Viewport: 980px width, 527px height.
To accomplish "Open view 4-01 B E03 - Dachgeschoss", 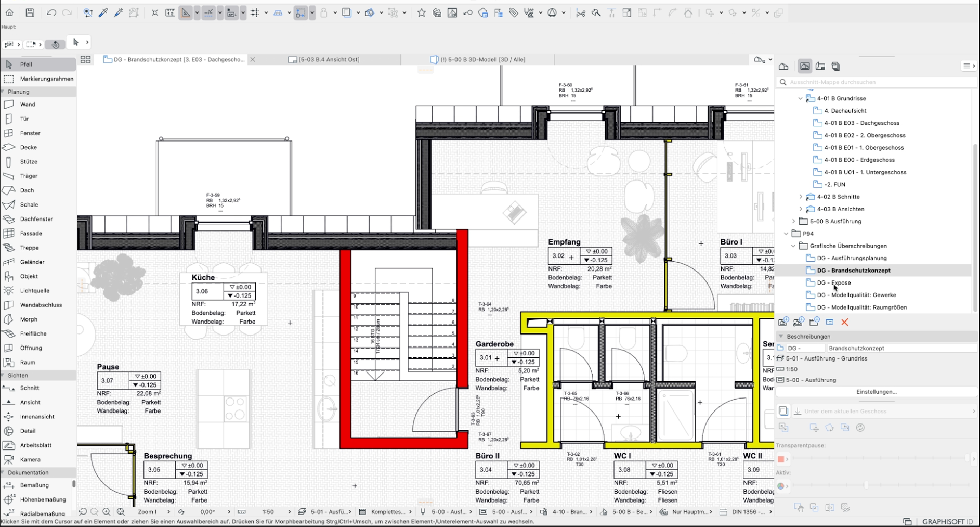I will click(861, 123).
